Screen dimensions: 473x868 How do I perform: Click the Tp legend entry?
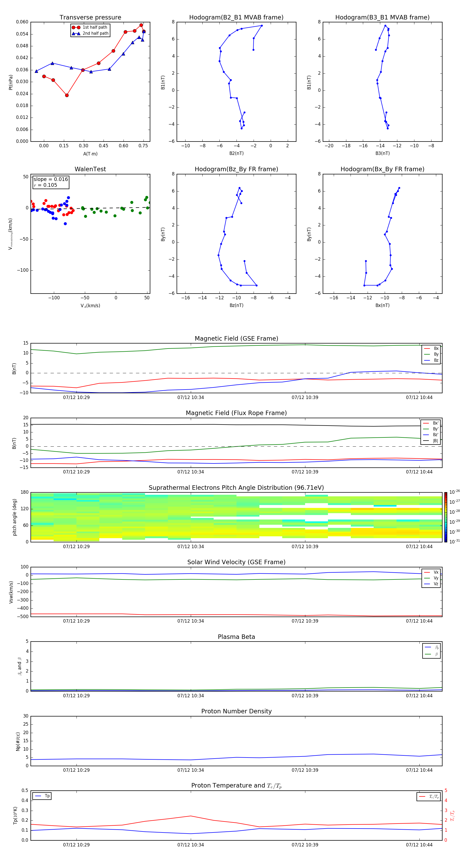42,796
